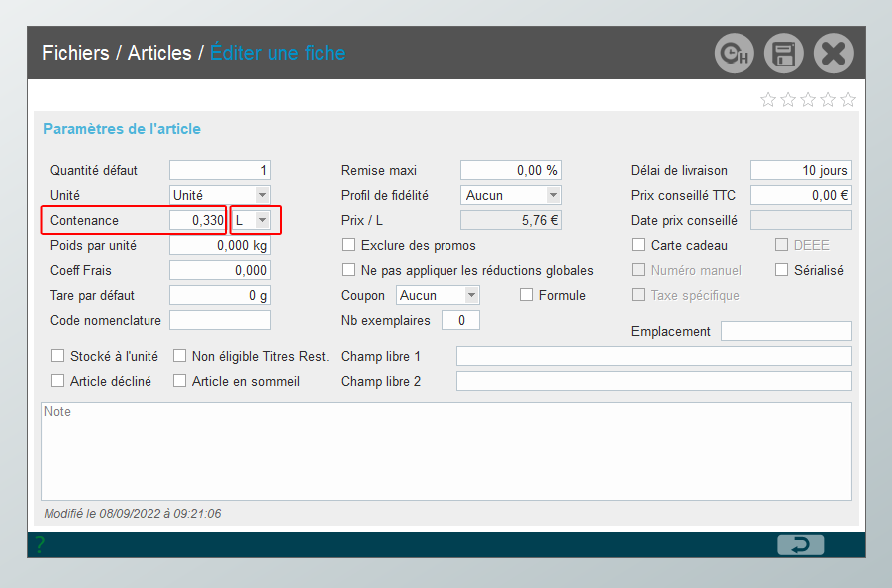This screenshot has height=588, width=892.
Task: Click the Emplacement input field
Action: click(785, 331)
